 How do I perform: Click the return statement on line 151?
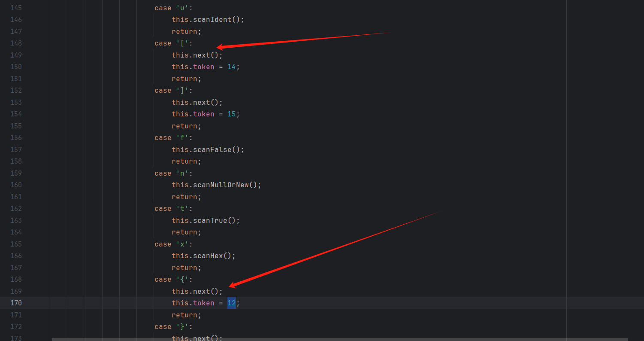tap(187, 79)
